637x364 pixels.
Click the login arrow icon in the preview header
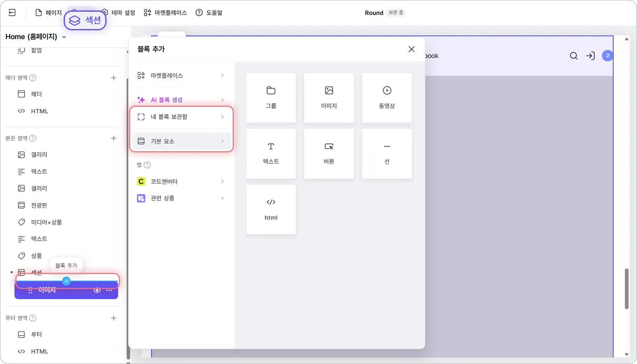[591, 56]
